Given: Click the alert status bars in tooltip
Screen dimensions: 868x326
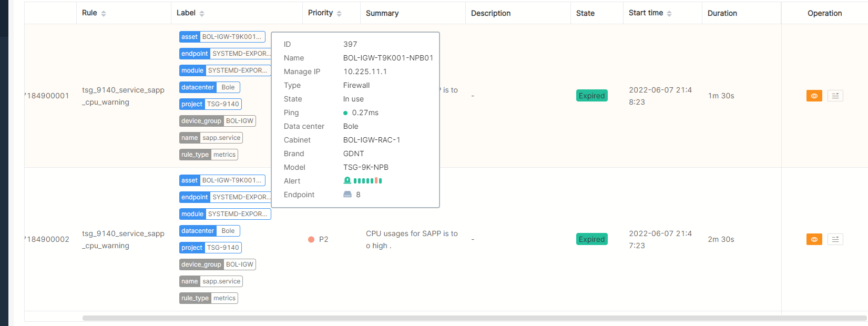Looking at the screenshot, I should pos(367,181).
